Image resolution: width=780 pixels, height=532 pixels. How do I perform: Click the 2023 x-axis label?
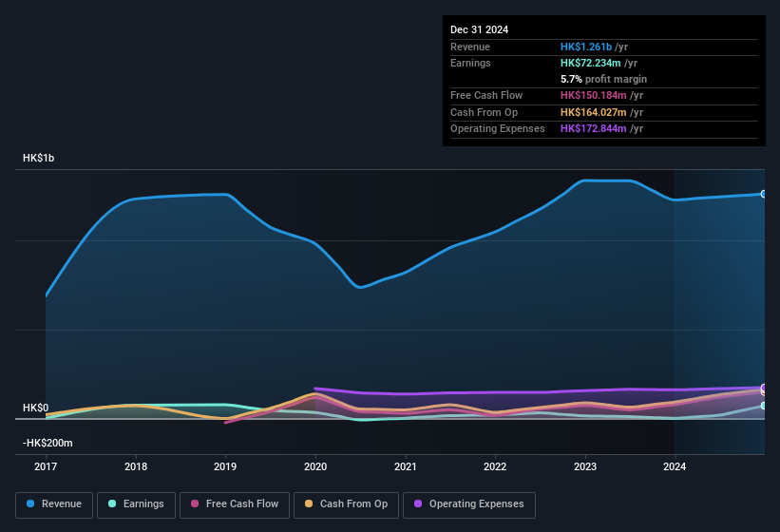[x=585, y=466]
